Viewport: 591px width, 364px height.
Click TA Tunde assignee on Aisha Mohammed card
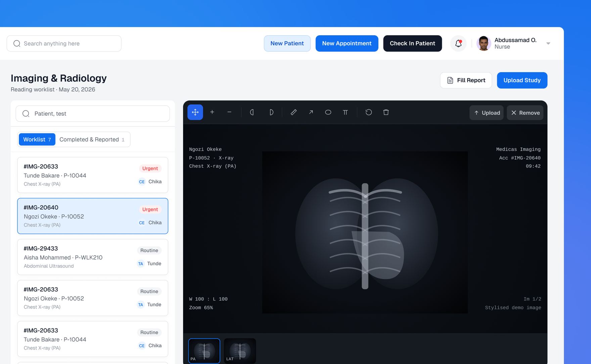pos(149,264)
